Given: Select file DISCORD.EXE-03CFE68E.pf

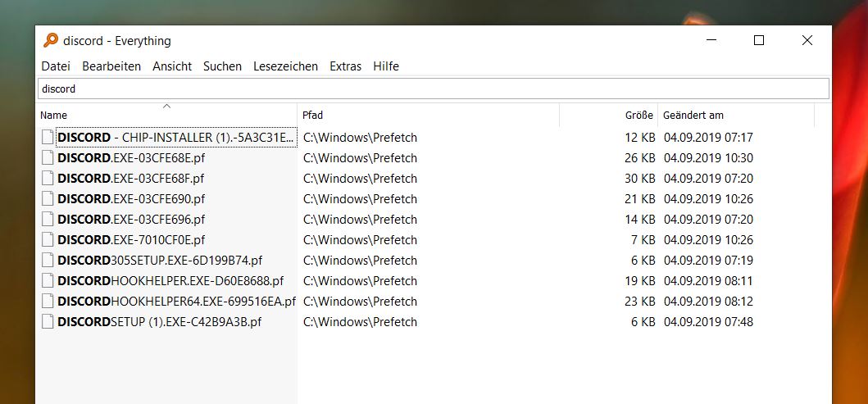Looking at the screenshot, I should [x=131, y=157].
